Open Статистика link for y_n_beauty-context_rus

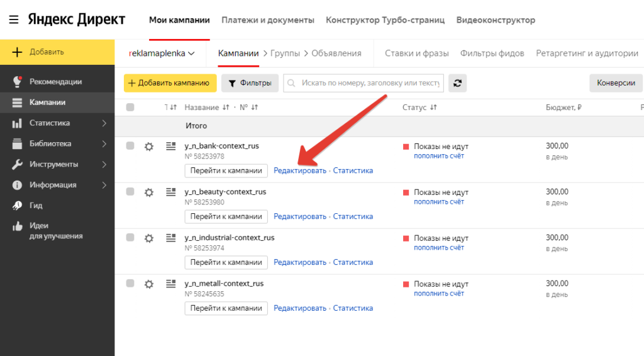(353, 216)
